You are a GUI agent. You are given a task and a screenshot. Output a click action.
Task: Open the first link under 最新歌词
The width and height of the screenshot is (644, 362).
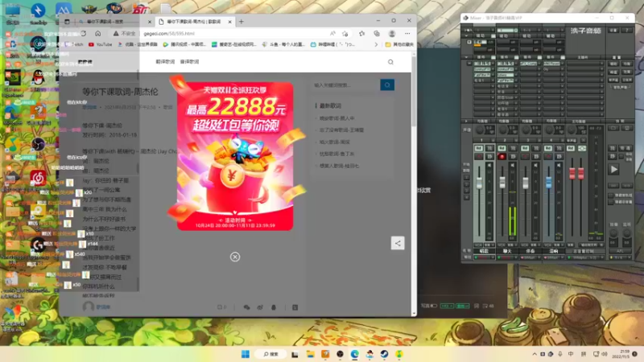pyautogui.click(x=336, y=118)
